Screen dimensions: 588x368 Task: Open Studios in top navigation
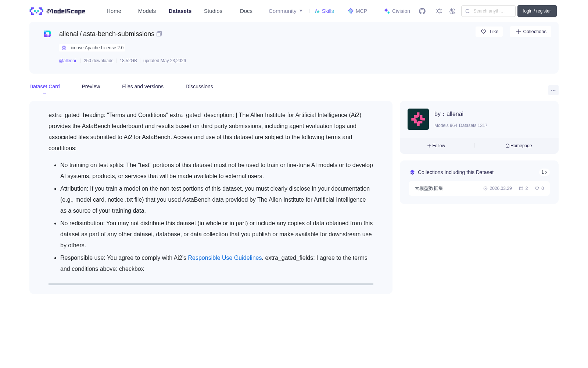tap(213, 11)
